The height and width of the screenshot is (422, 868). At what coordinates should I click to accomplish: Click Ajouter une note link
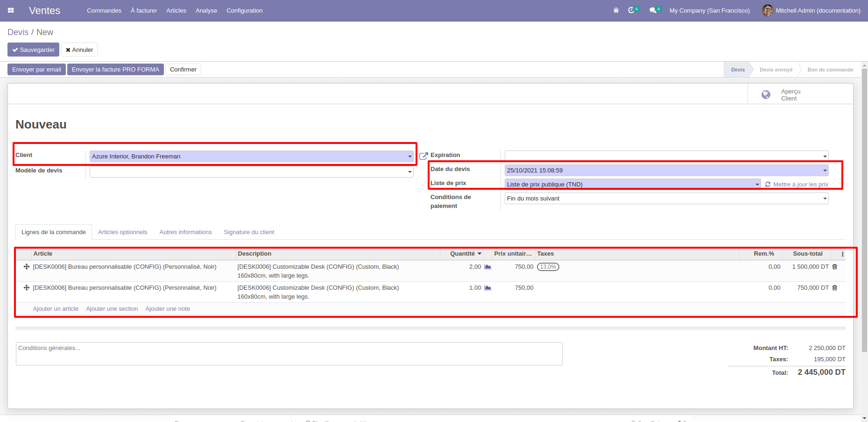(168, 309)
